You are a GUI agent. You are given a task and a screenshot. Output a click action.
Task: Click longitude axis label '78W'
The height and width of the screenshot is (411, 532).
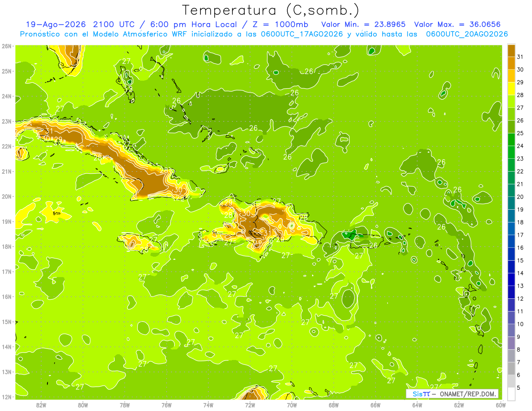coord(125,405)
